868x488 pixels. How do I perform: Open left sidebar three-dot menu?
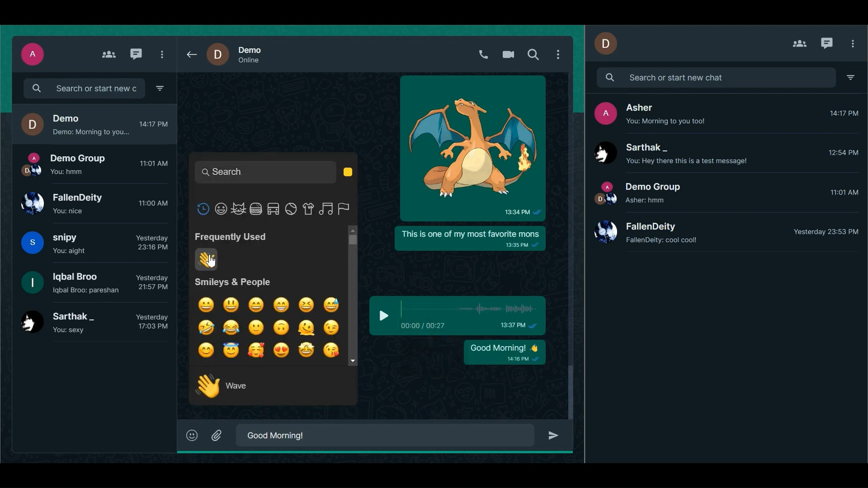tap(162, 55)
